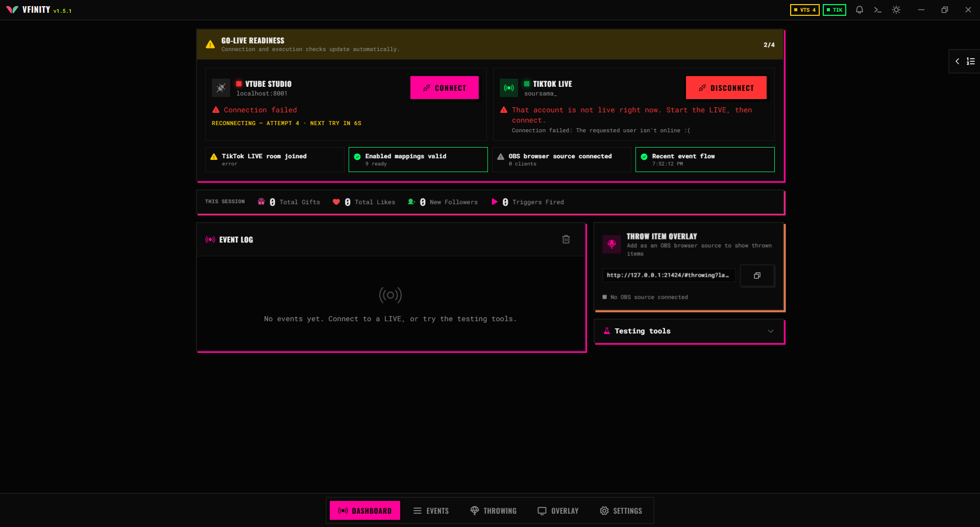Go to the Settings tab
The width and height of the screenshot is (980, 527).
point(621,511)
